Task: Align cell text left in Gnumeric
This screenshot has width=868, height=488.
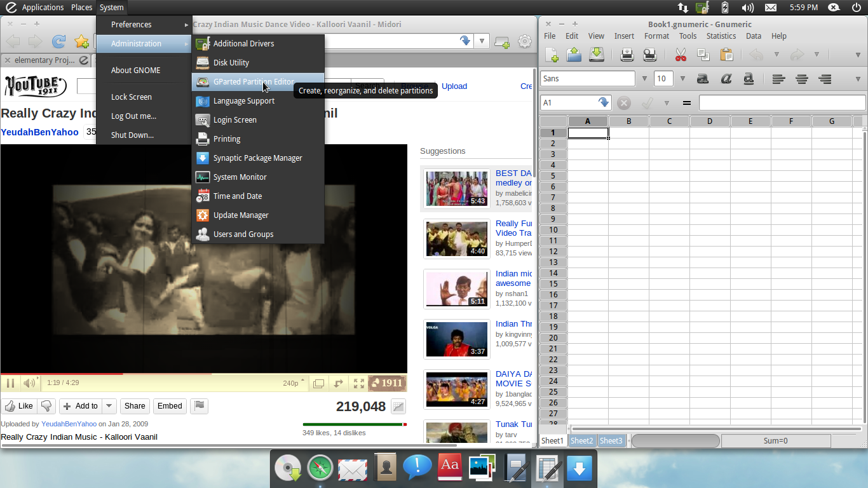Action: tap(779, 79)
